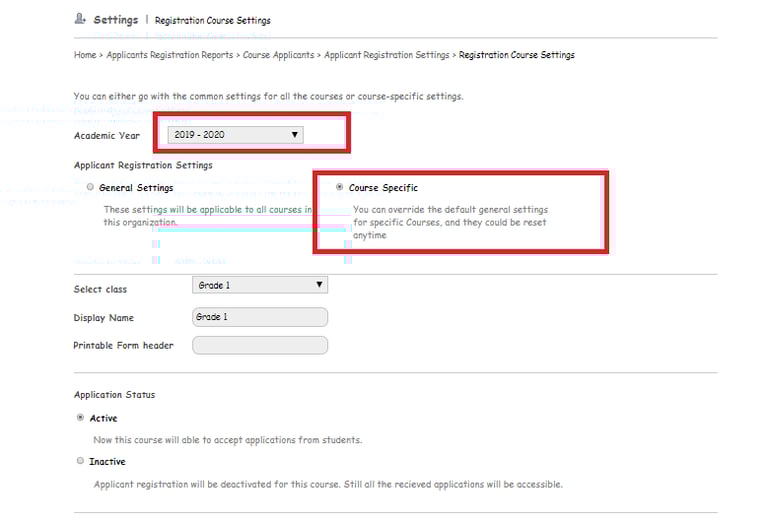This screenshot has width=768, height=521.
Task: Click the Application Status section heading
Action: (x=114, y=395)
